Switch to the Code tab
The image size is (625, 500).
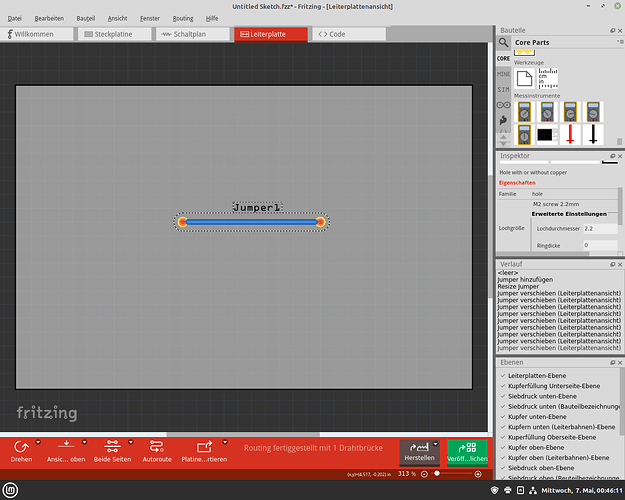[x=348, y=34]
